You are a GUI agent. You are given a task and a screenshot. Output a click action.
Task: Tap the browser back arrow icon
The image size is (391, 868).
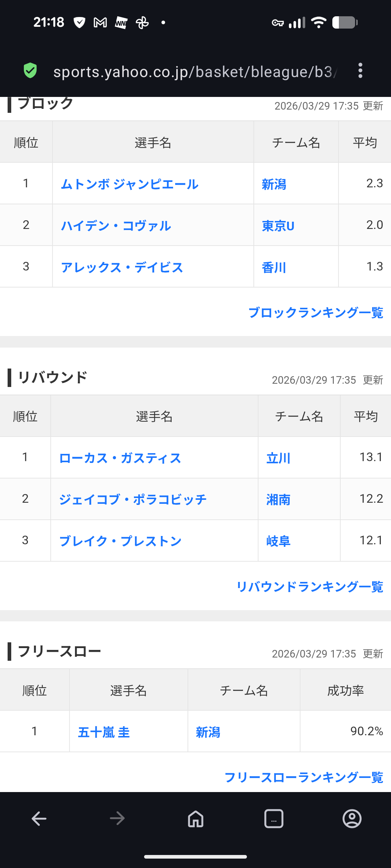39,818
